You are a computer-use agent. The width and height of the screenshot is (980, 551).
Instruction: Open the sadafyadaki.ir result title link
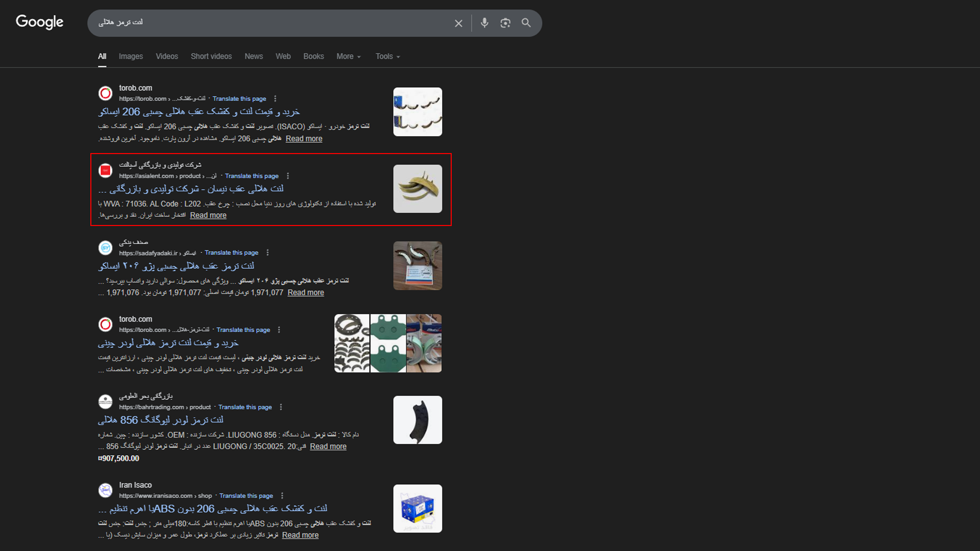176,266
